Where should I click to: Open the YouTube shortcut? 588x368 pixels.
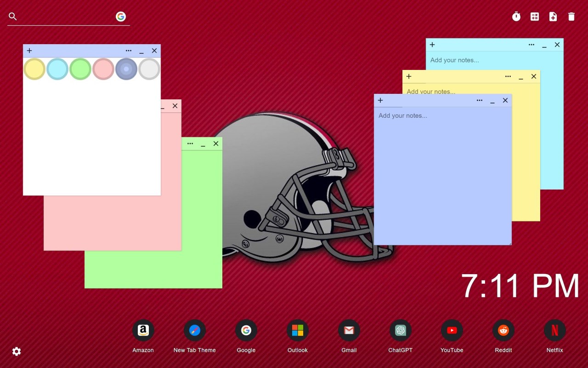pos(452,330)
